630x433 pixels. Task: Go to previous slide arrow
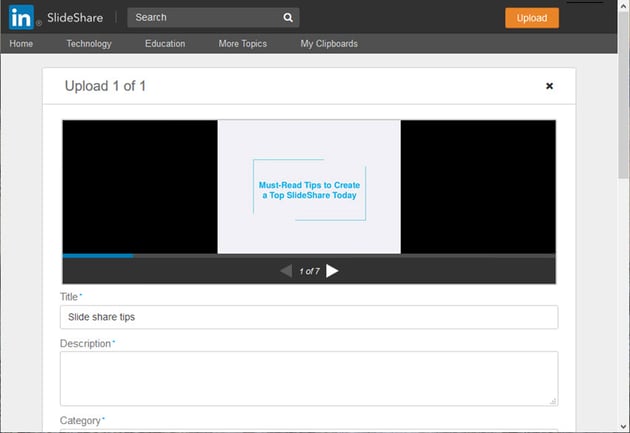286,271
